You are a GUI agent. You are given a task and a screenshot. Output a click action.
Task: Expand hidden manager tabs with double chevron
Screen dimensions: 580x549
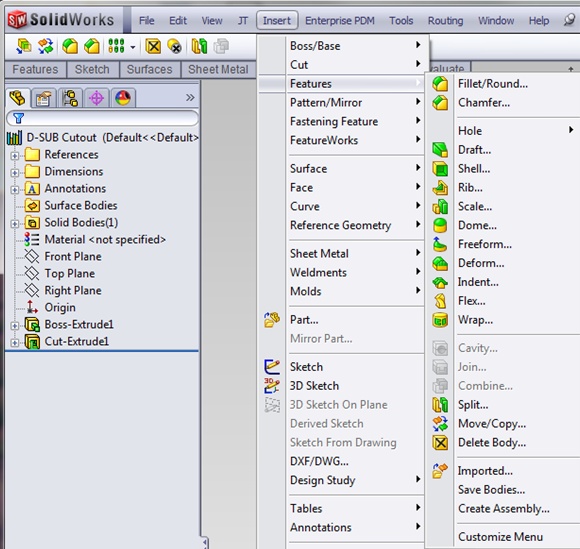point(190,98)
